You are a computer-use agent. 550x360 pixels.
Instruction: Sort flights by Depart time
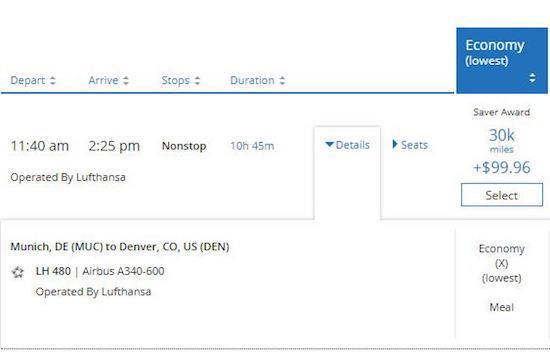tap(33, 80)
